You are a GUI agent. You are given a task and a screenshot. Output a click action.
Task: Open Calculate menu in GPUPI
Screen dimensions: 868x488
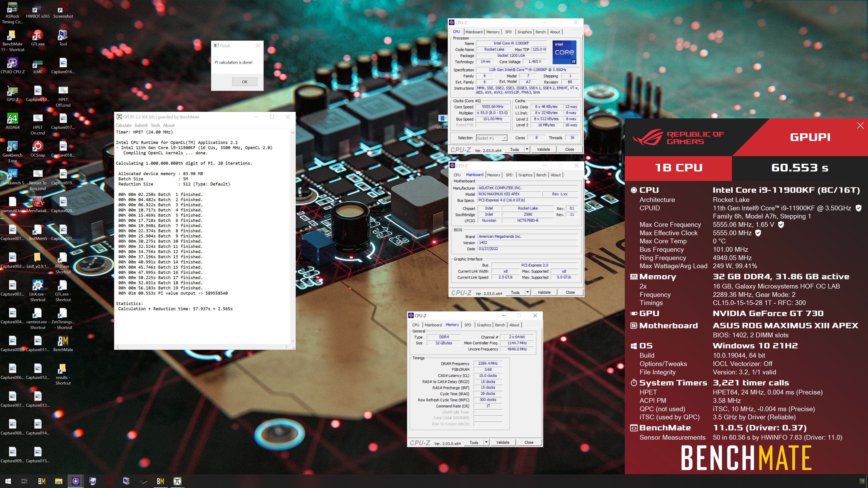pos(124,125)
